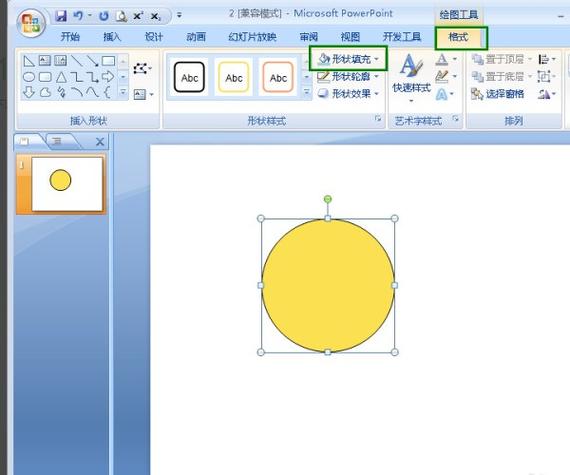Viewport: 570px width, 475px height.
Task: Open the 插入 ribbon tab
Action: point(112,37)
